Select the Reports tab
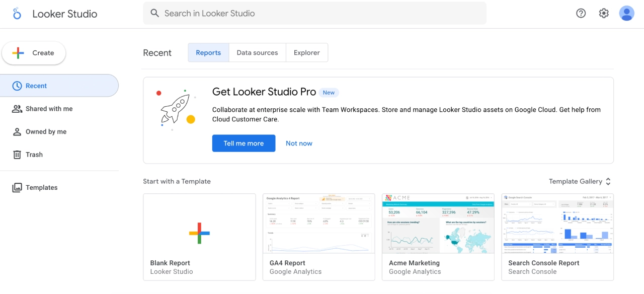The image size is (644, 294). point(208,52)
